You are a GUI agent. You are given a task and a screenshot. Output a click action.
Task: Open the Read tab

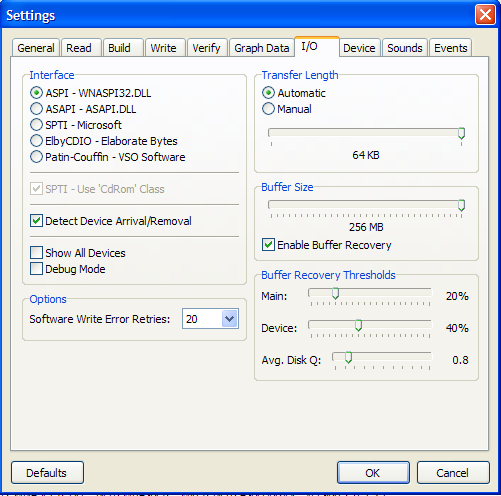click(81, 48)
